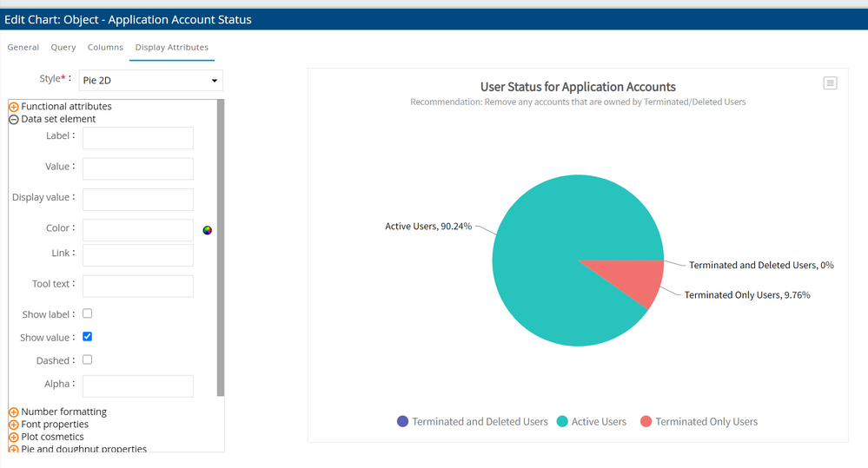
Task: Expand the Functional attributes section
Action: click(14, 107)
